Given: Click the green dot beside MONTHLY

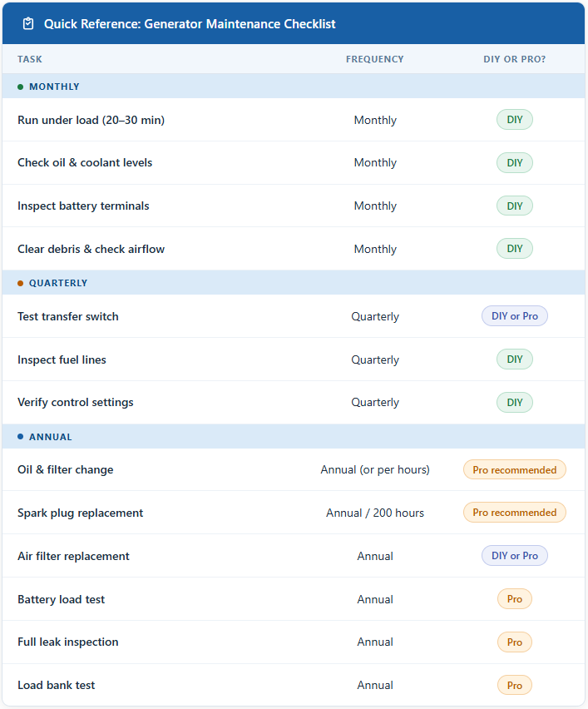Looking at the screenshot, I should coord(20,87).
